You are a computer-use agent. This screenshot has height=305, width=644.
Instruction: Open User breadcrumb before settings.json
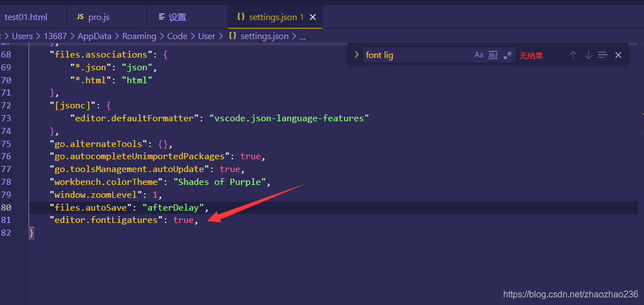click(x=207, y=36)
